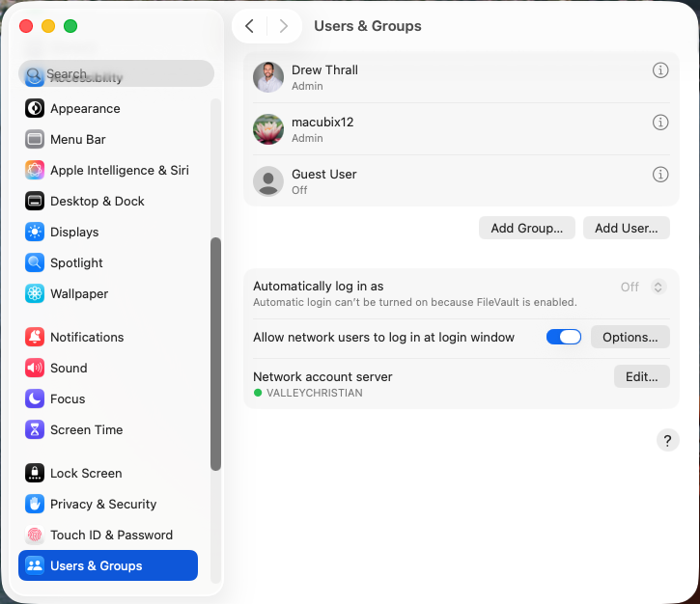This screenshot has width=700, height=604.
Task: Click Guest User info icon
Action: [660, 175]
